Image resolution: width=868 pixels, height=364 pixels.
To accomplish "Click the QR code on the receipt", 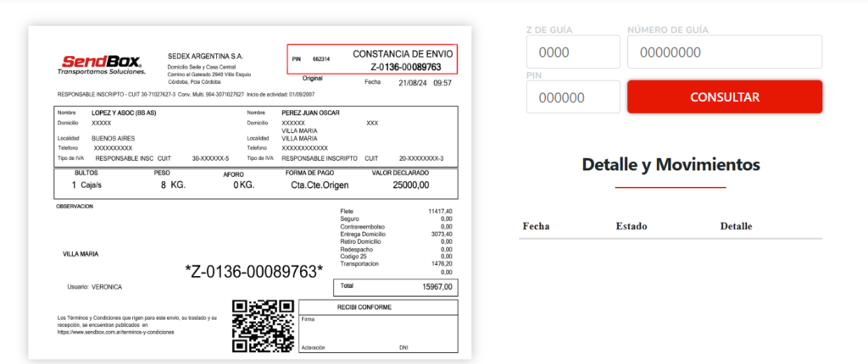I will (x=262, y=326).
